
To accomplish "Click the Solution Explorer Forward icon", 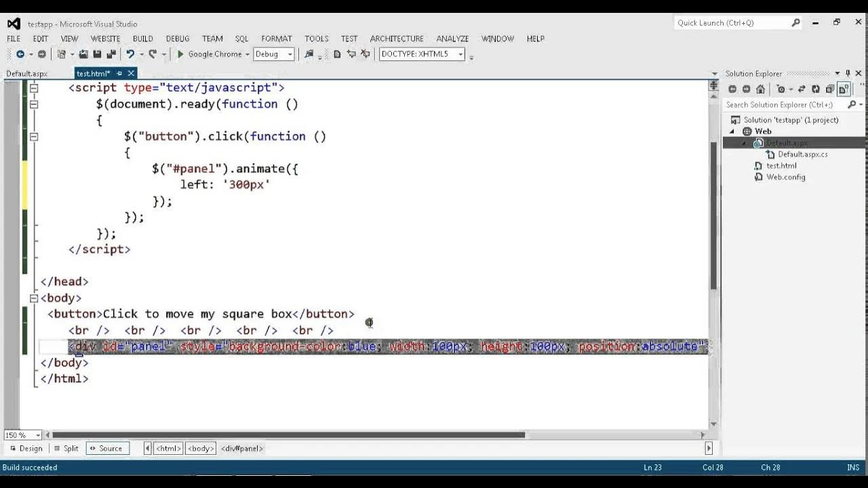I will coord(746,89).
